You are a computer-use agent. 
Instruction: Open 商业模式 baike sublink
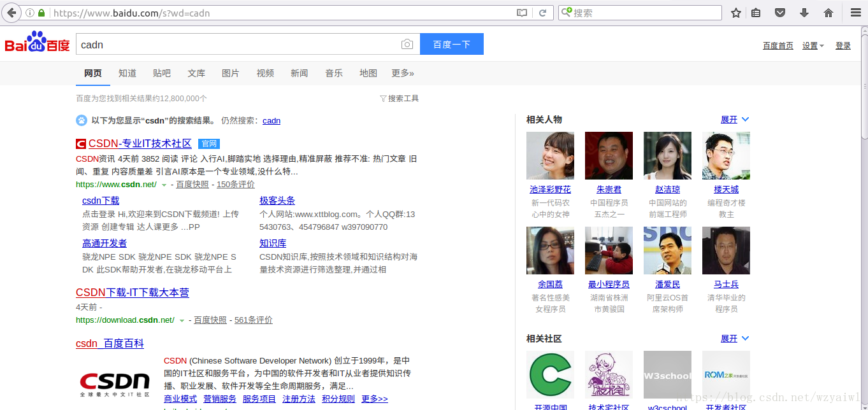pos(180,399)
